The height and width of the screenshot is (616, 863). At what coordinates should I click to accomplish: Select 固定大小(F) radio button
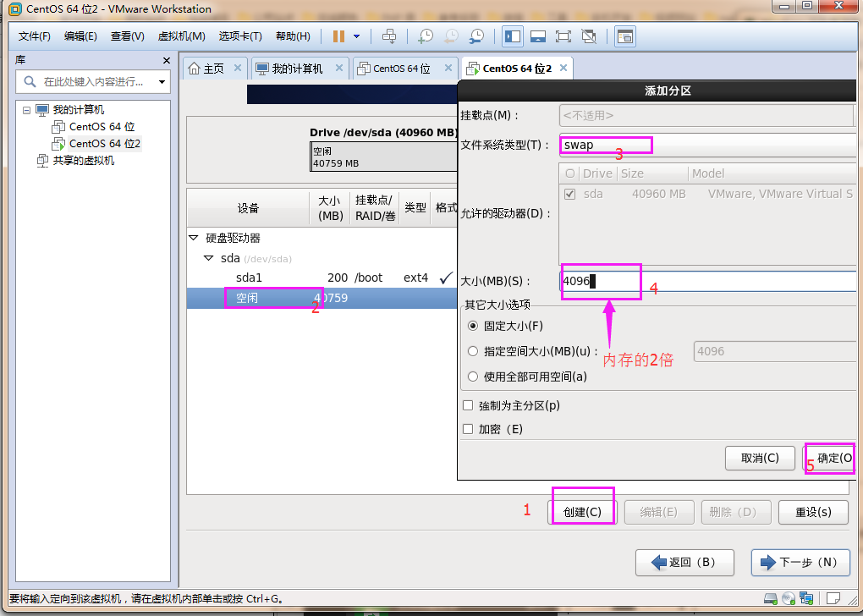pos(473,326)
